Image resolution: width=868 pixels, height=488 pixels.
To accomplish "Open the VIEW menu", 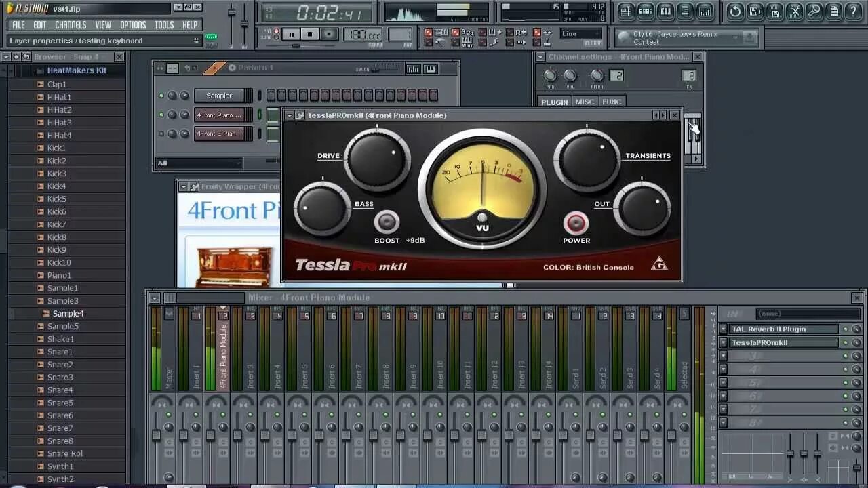I will point(103,25).
